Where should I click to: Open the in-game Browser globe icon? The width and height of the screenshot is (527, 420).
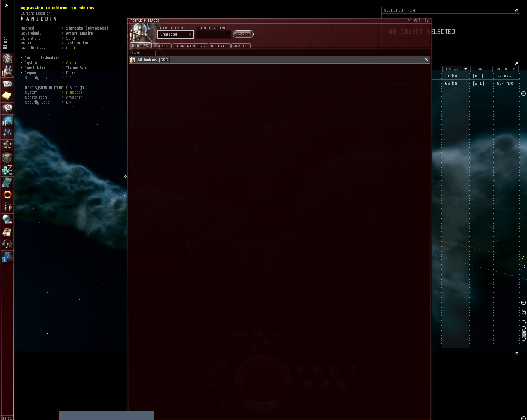(x=7, y=219)
